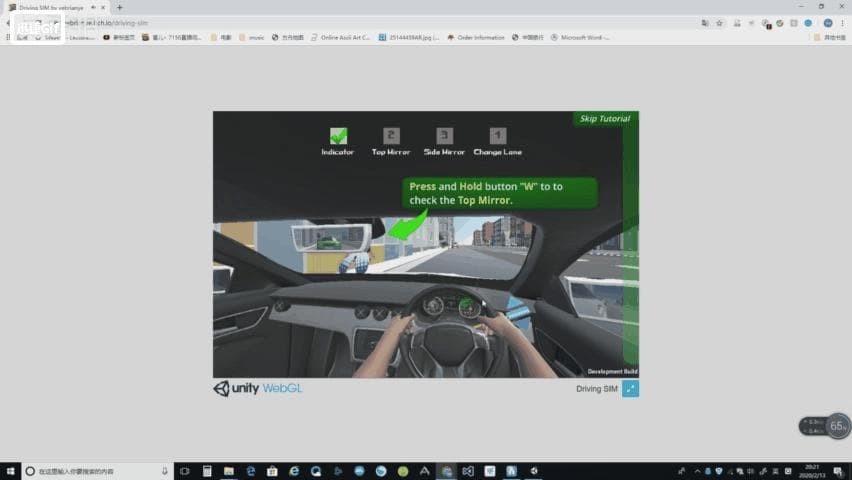Open Task View on the taskbar
Viewport: 852px width, 480px height.
[185, 471]
